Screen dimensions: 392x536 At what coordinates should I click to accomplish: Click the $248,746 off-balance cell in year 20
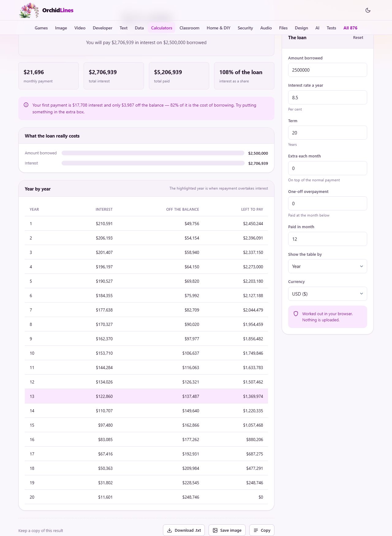click(191, 497)
